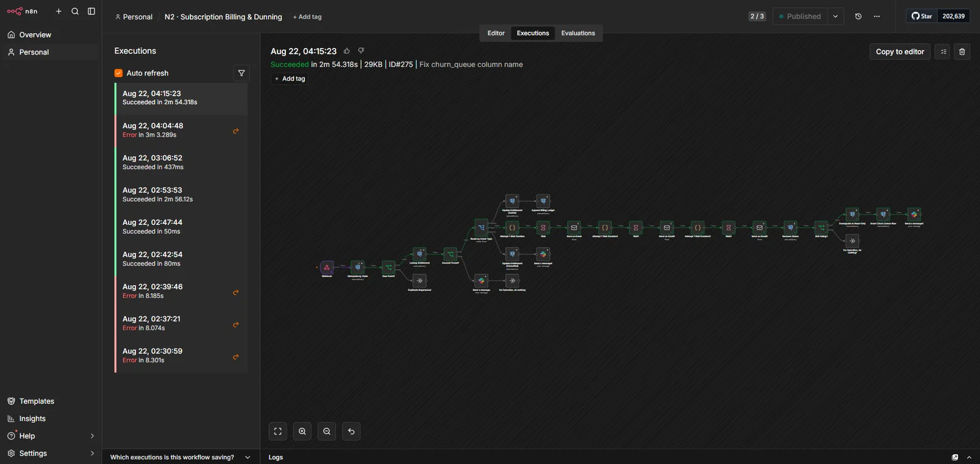The image size is (980, 464).
Task: Open search in the sidebar
Action: point(75,11)
